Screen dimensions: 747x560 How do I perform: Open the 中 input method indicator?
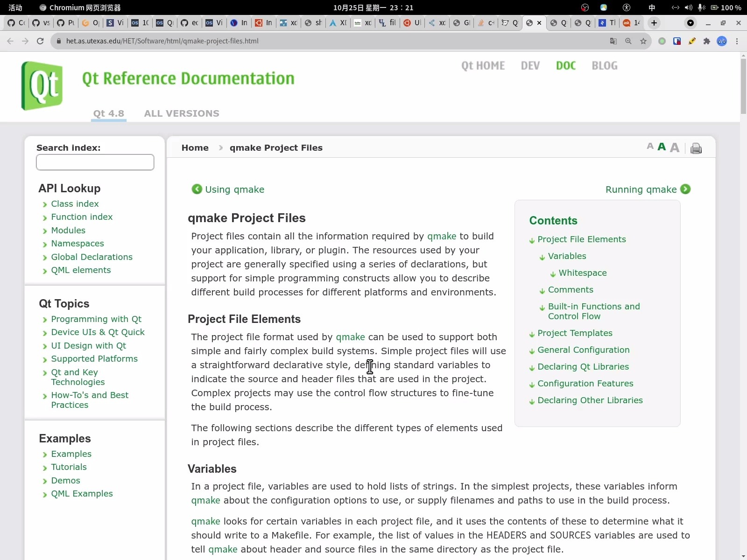click(652, 7)
